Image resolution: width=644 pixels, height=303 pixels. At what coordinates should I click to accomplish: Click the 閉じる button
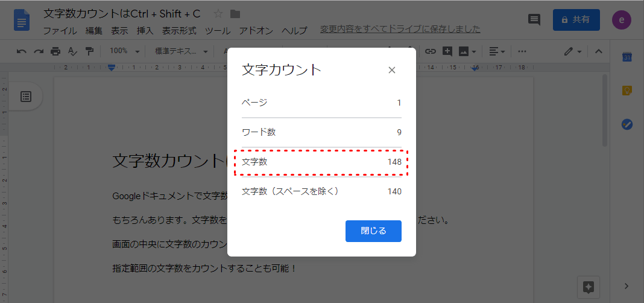click(x=373, y=231)
